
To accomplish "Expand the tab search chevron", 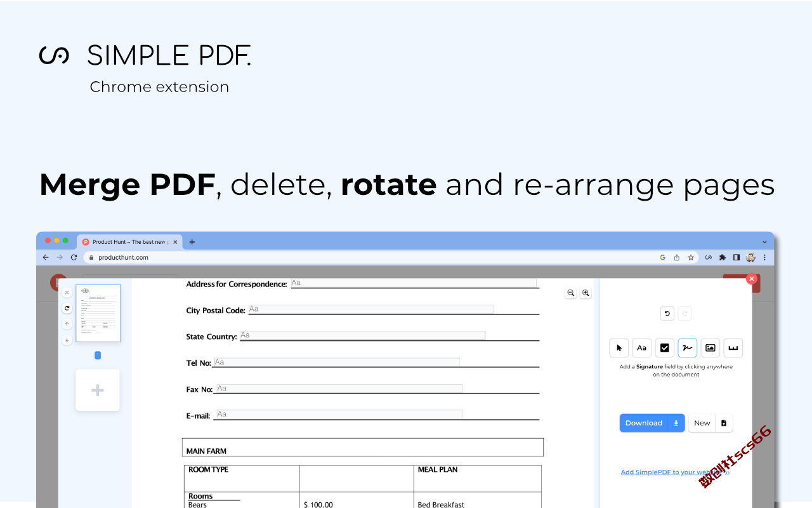I will pyautogui.click(x=764, y=242).
